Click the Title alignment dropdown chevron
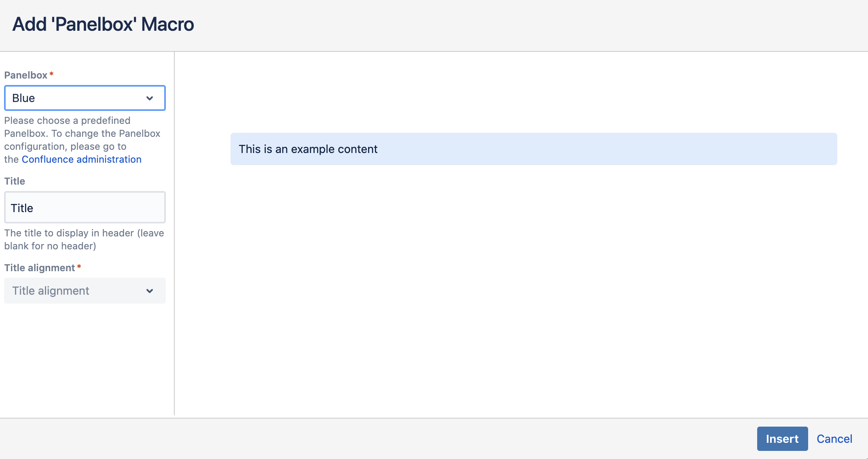Image resolution: width=868 pixels, height=459 pixels. click(150, 291)
